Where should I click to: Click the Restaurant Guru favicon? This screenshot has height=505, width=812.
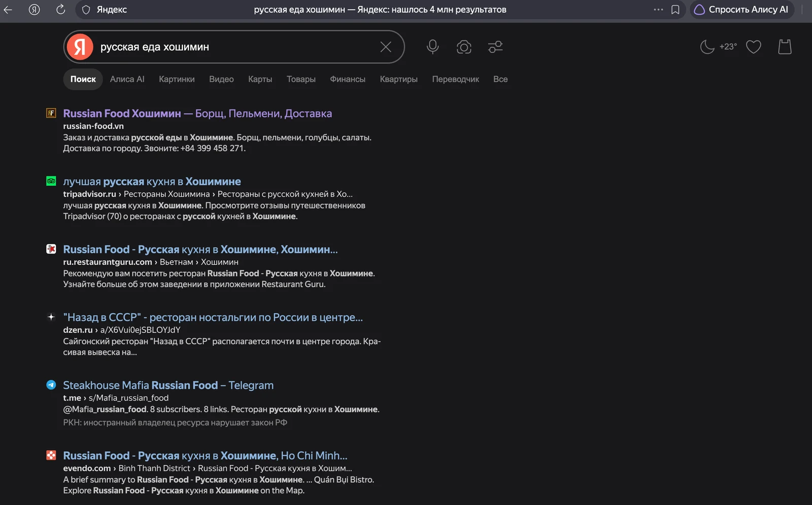tap(51, 249)
